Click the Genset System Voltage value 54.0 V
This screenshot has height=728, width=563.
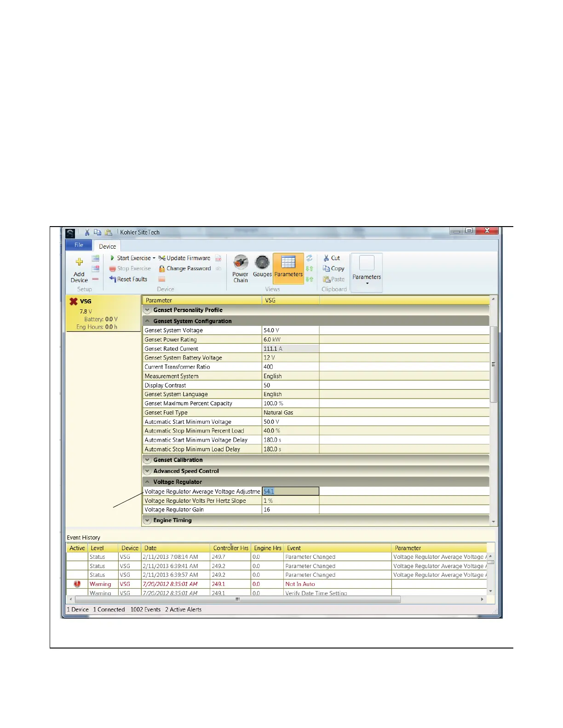point(291,330)
